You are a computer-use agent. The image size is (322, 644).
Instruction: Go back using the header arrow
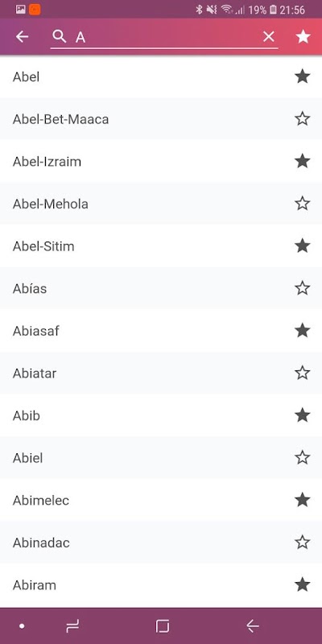22,36
